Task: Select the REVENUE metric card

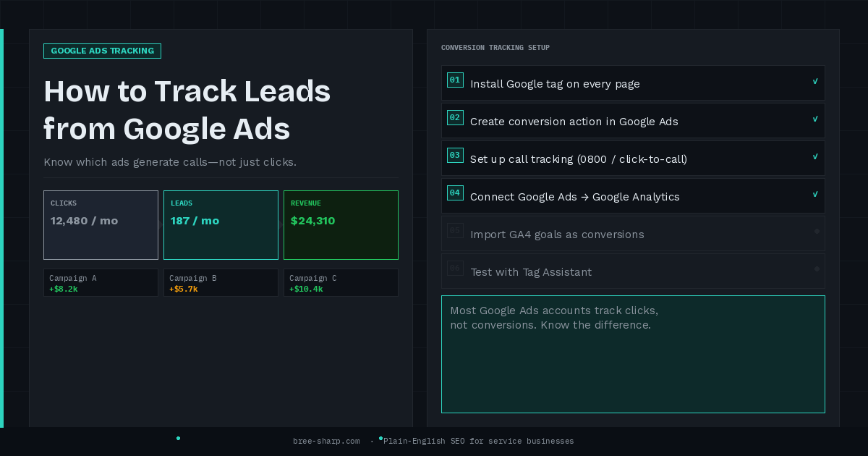Action: pyautogui.click(x=341, y=224)
